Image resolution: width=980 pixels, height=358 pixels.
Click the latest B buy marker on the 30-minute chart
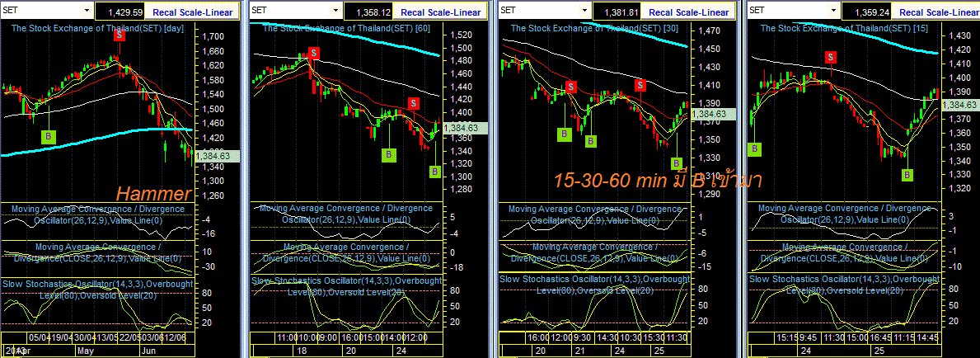point(676,164)
